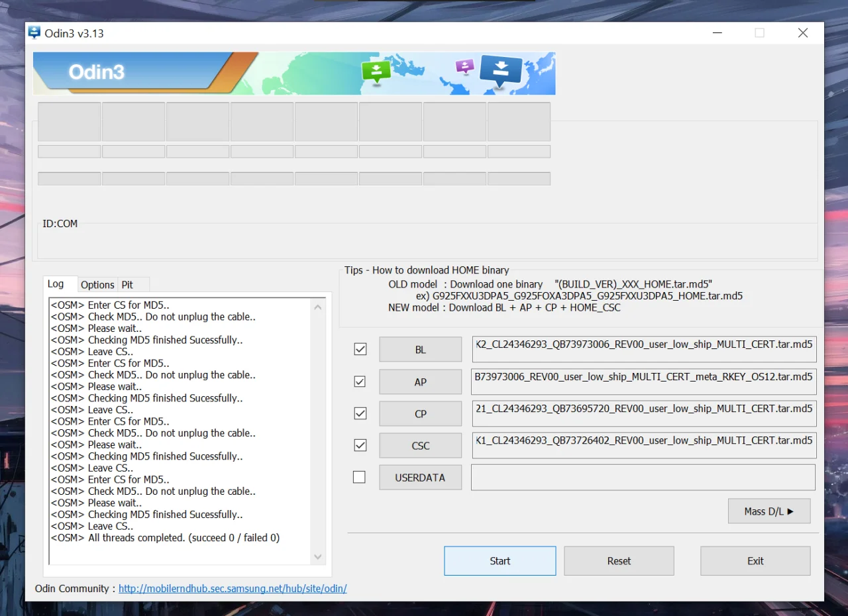
Task: Click the empty USERDATA path field
Action: pos(643,477)
